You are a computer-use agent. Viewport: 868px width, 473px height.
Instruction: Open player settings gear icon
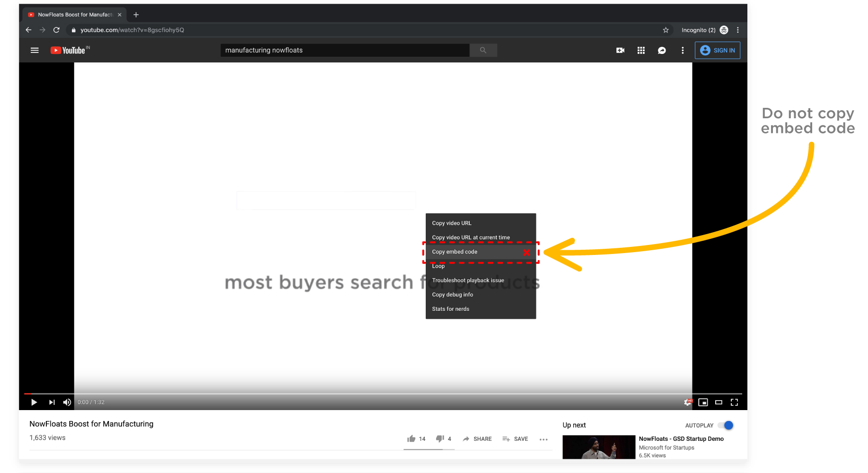[x=688, y=402]
